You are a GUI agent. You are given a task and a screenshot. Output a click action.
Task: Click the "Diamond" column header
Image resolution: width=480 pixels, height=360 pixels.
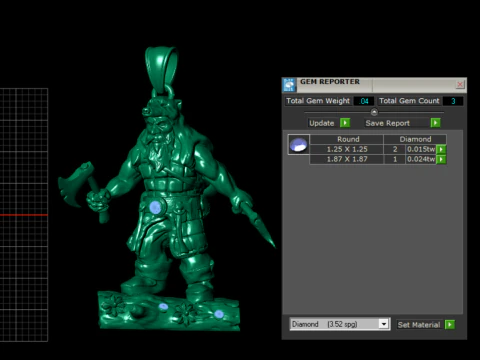[x=415, y=139]
